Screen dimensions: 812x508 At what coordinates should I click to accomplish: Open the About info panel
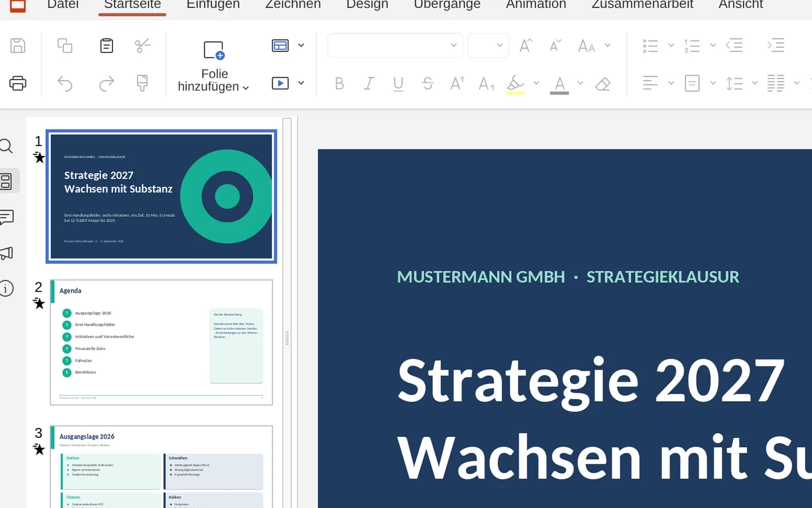point(6,289)
